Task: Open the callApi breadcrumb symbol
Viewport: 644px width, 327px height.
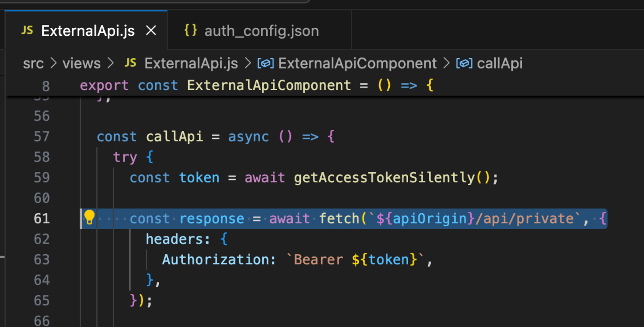Action: coord(500,63)
